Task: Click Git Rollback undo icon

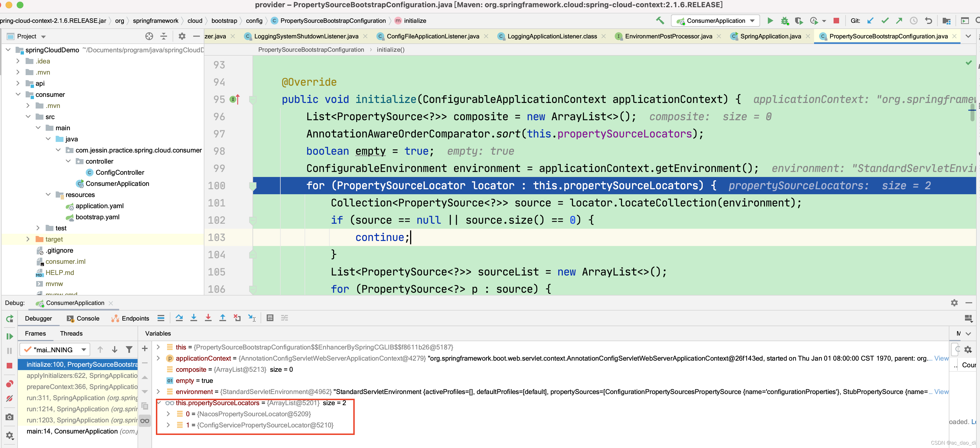Action: [929, 21]
